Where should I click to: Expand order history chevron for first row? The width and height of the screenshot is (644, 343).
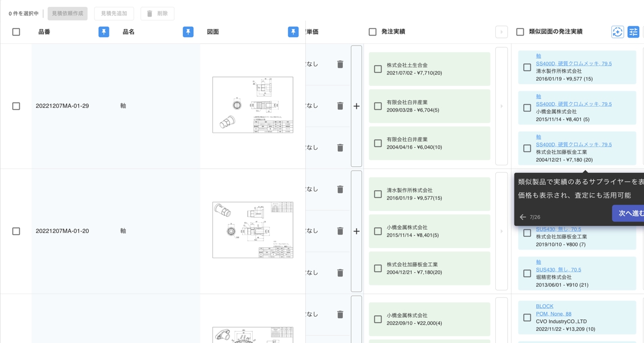(501, 106)
